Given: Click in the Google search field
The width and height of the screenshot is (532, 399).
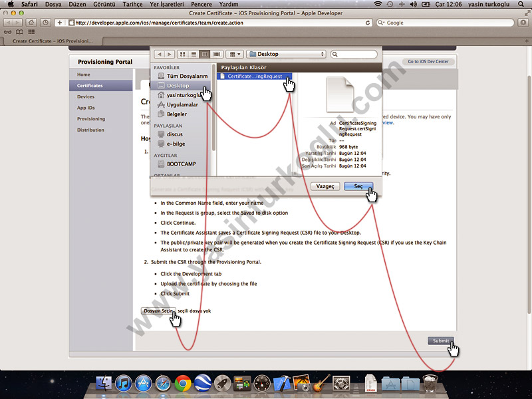Looking at the screenshot, I should (x=445, y=23).
